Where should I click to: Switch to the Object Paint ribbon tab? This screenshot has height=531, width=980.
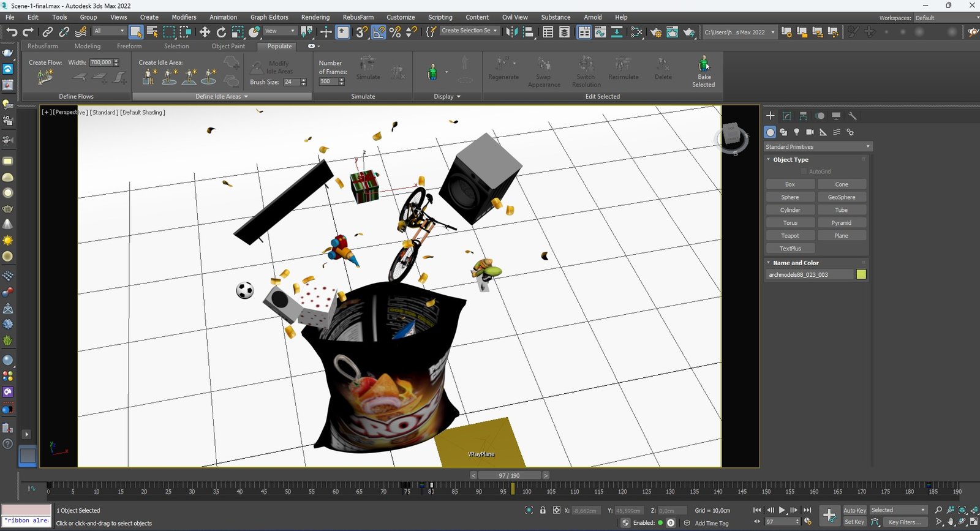coord(228,46)
